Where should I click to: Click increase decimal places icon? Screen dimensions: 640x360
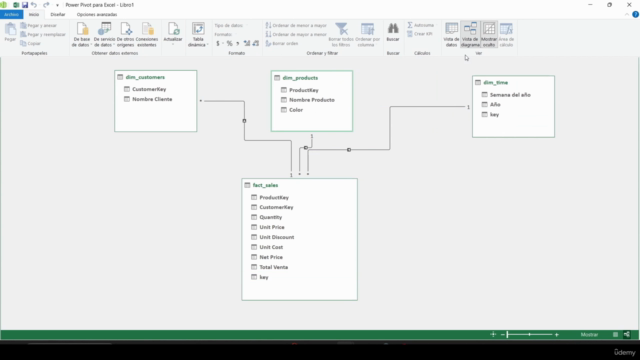coord(247,43)
